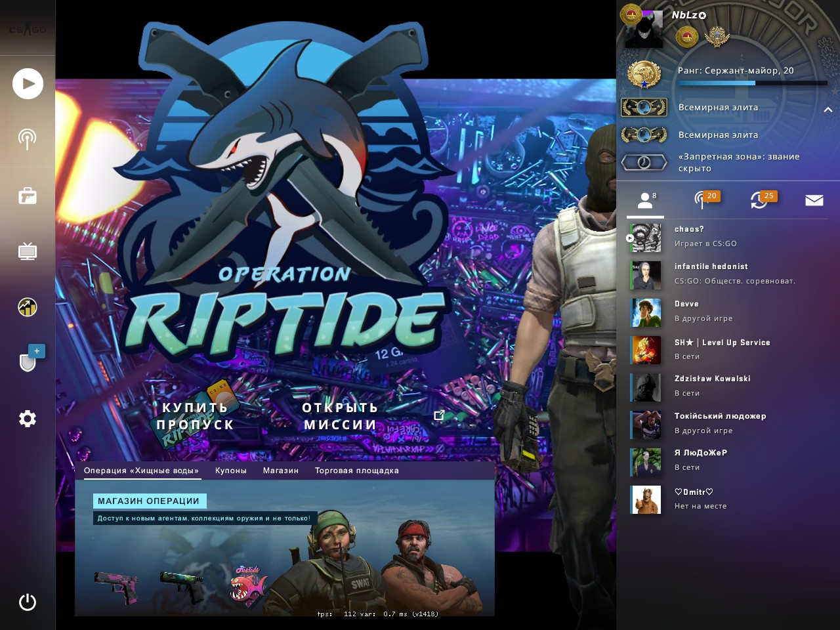
Task: Click the Запретная зона hidden rank icon
Action: [644, 162]
